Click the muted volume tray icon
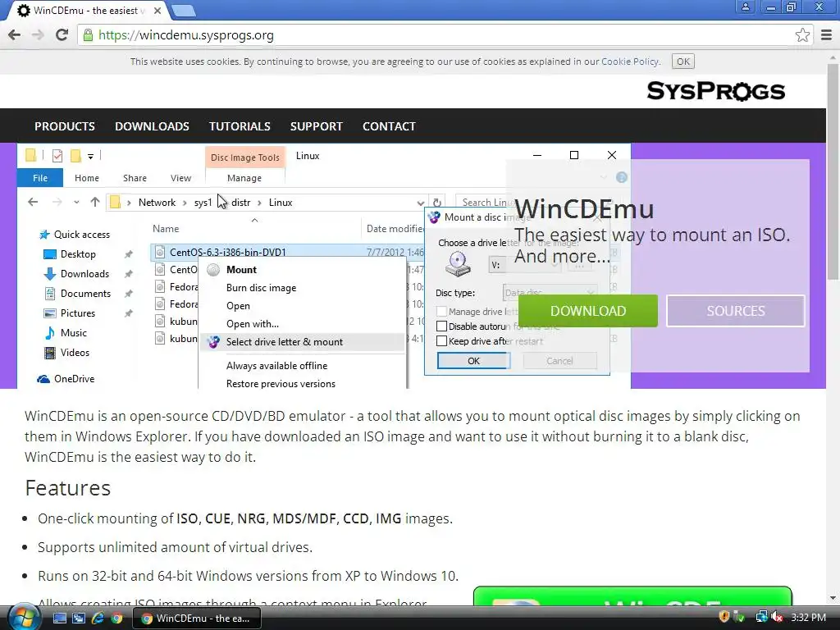Screen dimensions: 840x630 777,617
